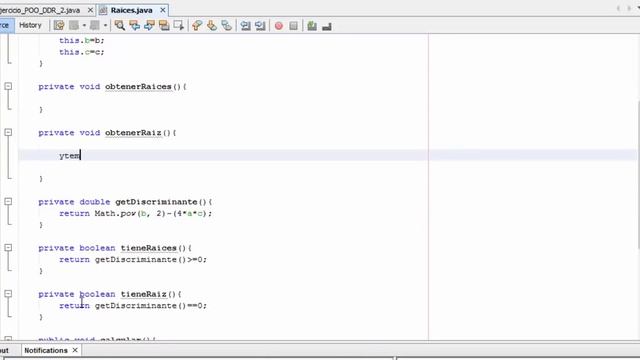The width and height of the screenshot is (640, 360).
Task: Click Previous Bookmark icon
Action: coord(197,26)
